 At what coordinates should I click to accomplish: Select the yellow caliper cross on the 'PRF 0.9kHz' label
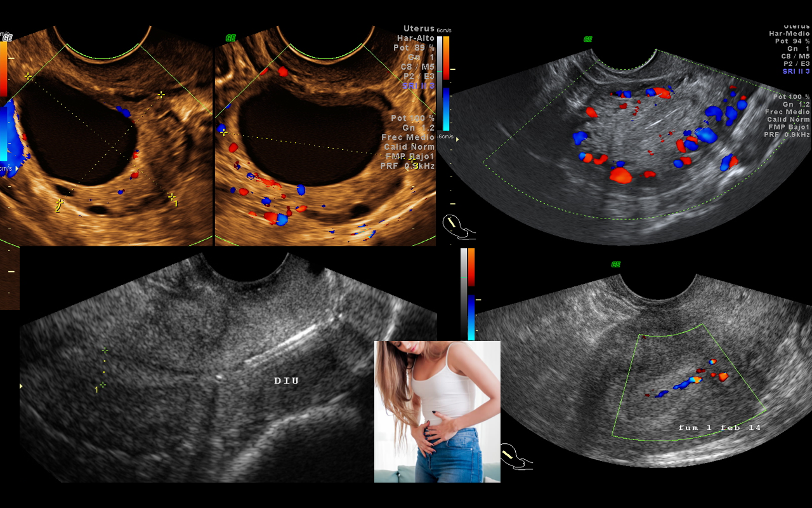pos(413,159)
